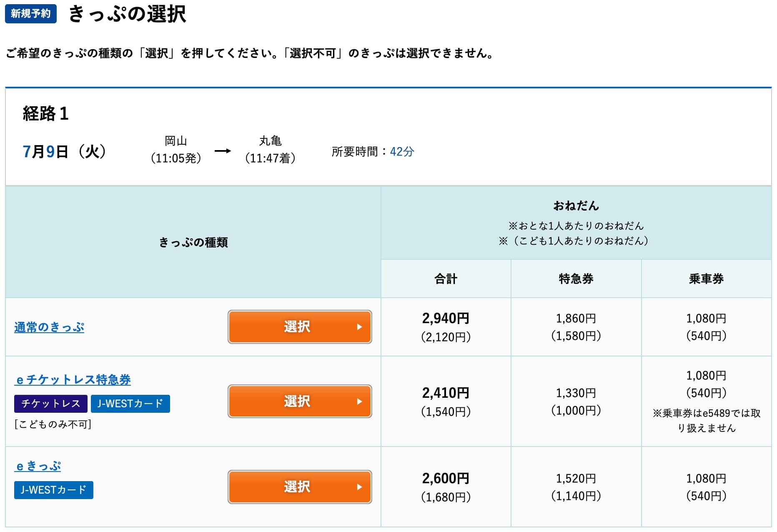Viewport: 777px width, 532px height.
Task: Click 選択 button for eきっぷ row
Action: pyautogui.click(x=300, y=487)
